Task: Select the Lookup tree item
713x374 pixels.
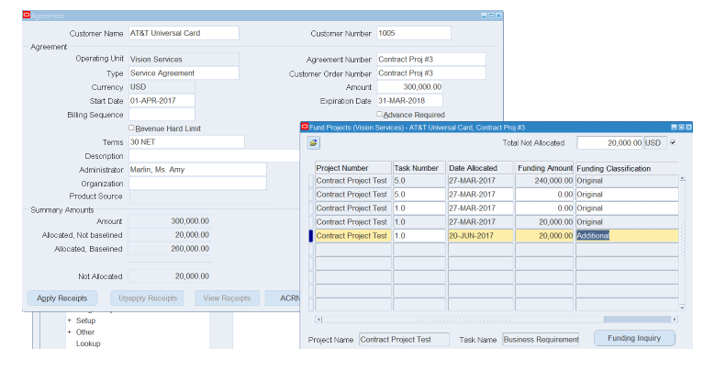Action: (88, 344)
